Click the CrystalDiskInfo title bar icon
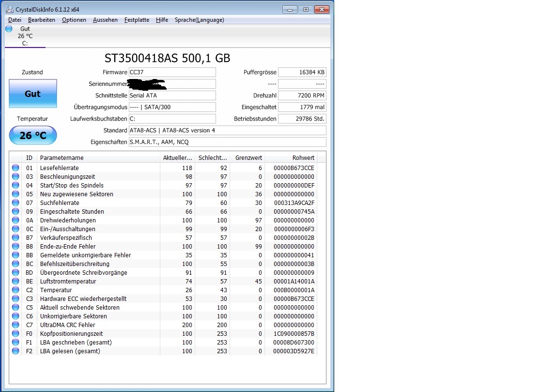 click(x=10, y=9)
